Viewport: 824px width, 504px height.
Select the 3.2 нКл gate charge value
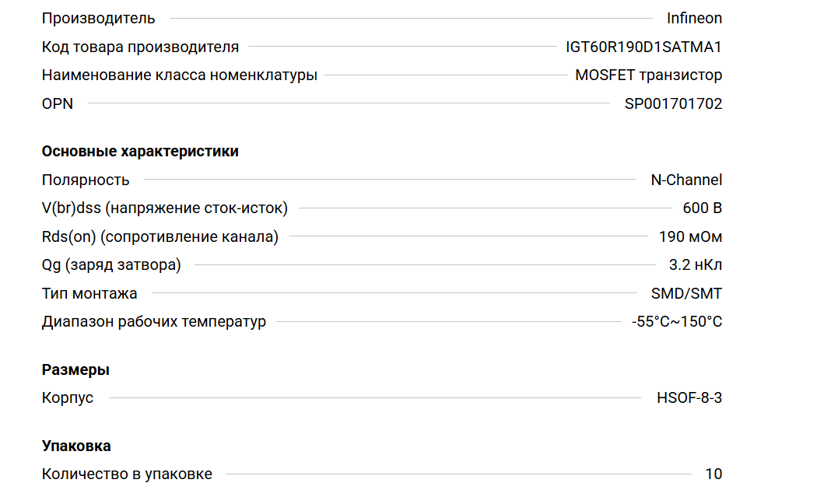pos(696,265)
